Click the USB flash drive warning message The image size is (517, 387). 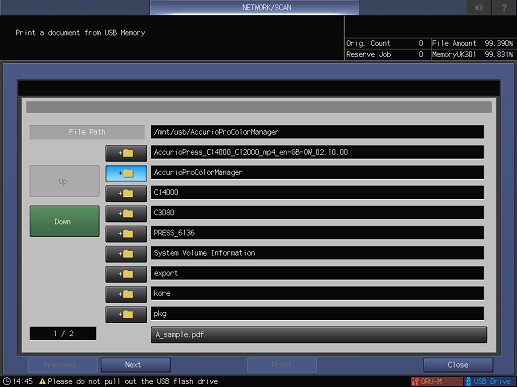coord(133,381)
